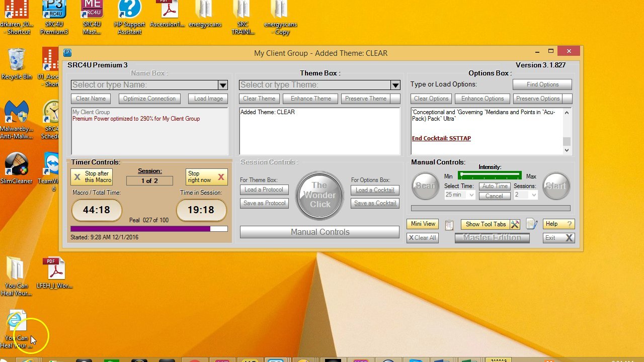Toggle Stop after this Macro
Image resolution: width=644 pixels, height=362 pixels.
(x=92, y=177)
